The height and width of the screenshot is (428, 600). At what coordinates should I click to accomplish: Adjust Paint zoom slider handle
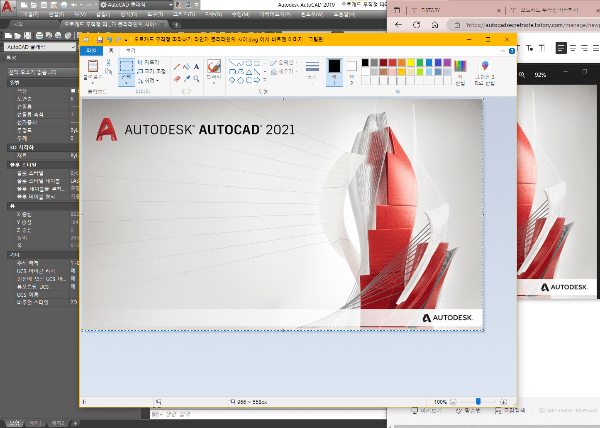click(478, 402)
